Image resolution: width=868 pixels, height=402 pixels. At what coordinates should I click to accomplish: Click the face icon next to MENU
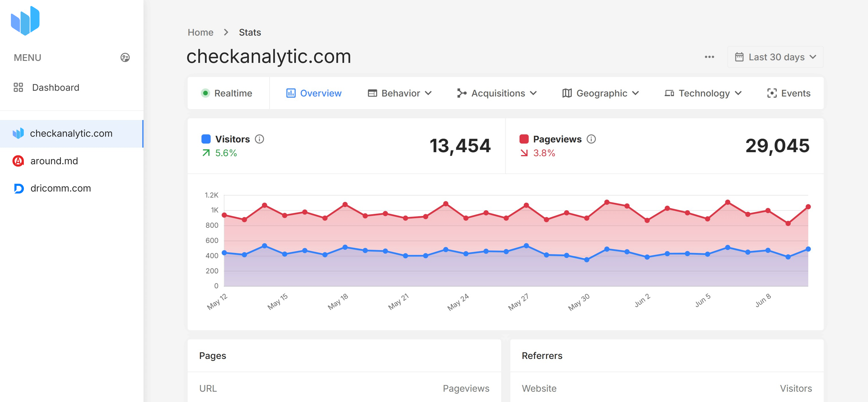tap(125, 57)
